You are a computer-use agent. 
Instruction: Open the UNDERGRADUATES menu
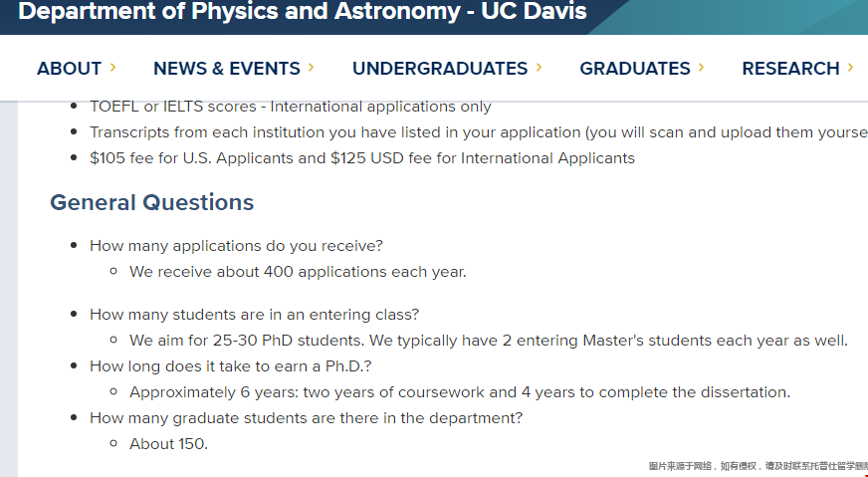tap(440, 68)
